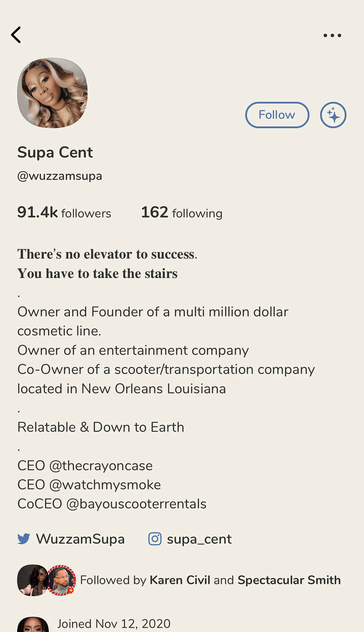Tap the Spectacular Smith name link
Image resolution: width=364 pixels, height=632 pixels.
289,580
